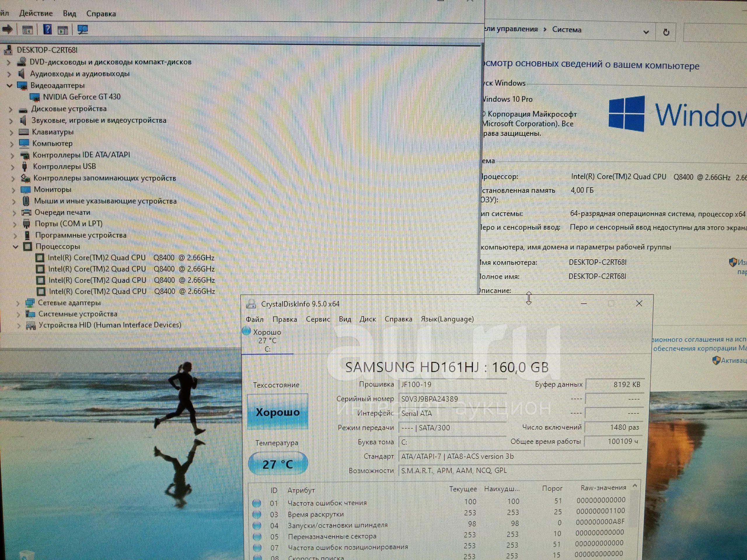
Task: Click the refresh button in System window
Action: click(666, 32)
